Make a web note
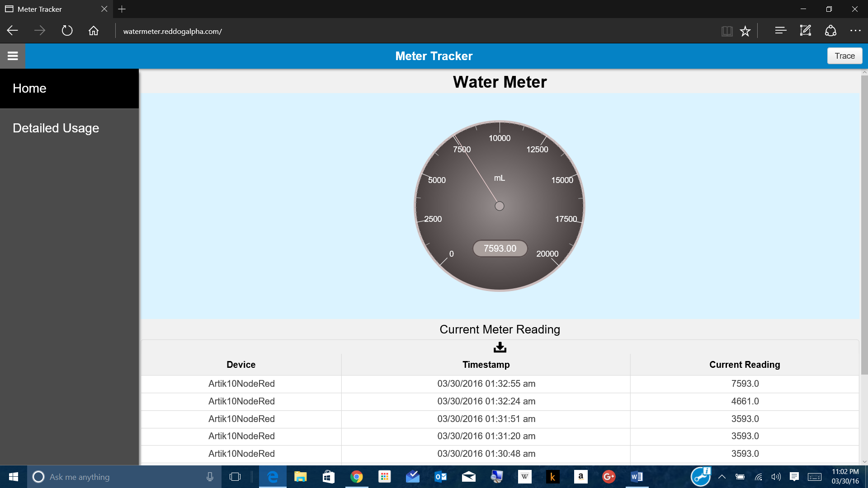The width and height of the screenshot is (868, 488). (x=806, y=31)
